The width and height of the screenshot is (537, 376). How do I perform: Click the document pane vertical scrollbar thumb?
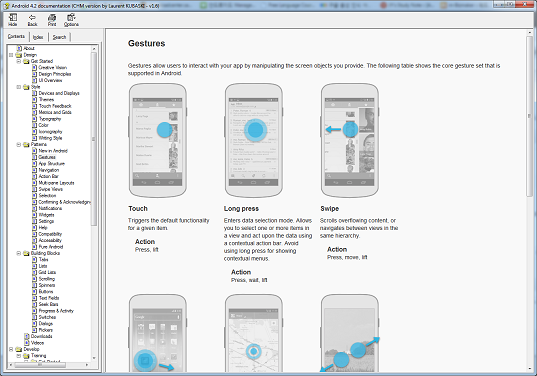coord(529,116)
